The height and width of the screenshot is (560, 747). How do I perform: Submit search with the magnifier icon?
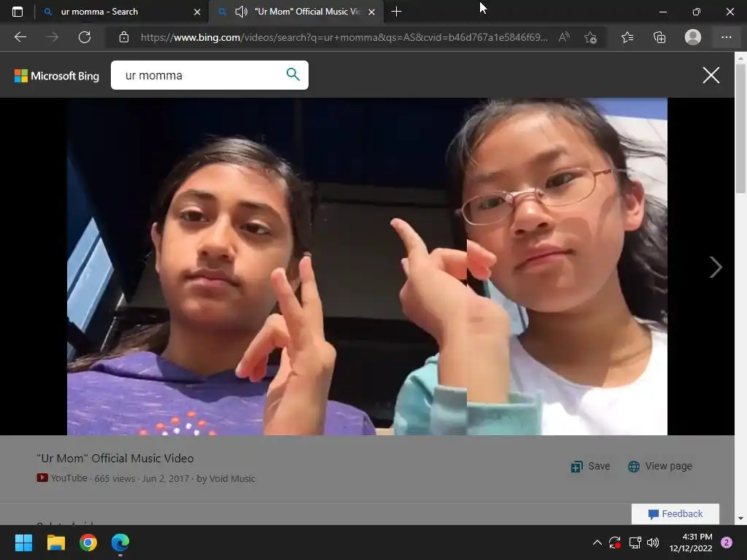click(293, 74)
